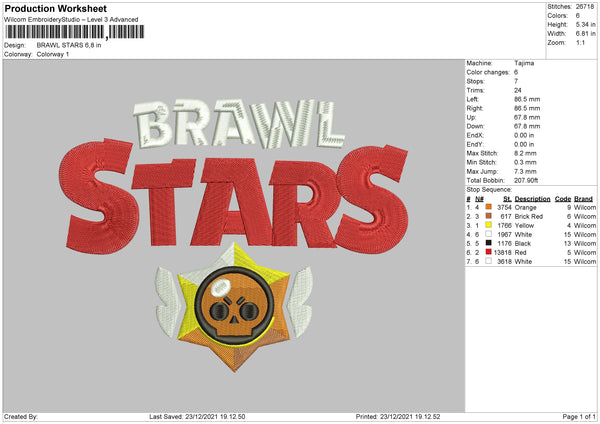The height and width of the screenshot is (424, 600).
Task: Click the skull star emblem in the design preview
Action: pos(234,307)
